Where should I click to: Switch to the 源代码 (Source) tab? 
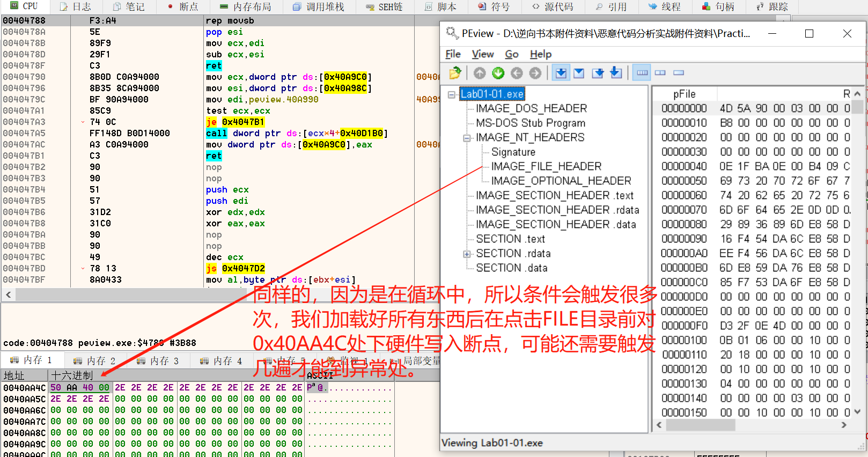coord(553,6)
